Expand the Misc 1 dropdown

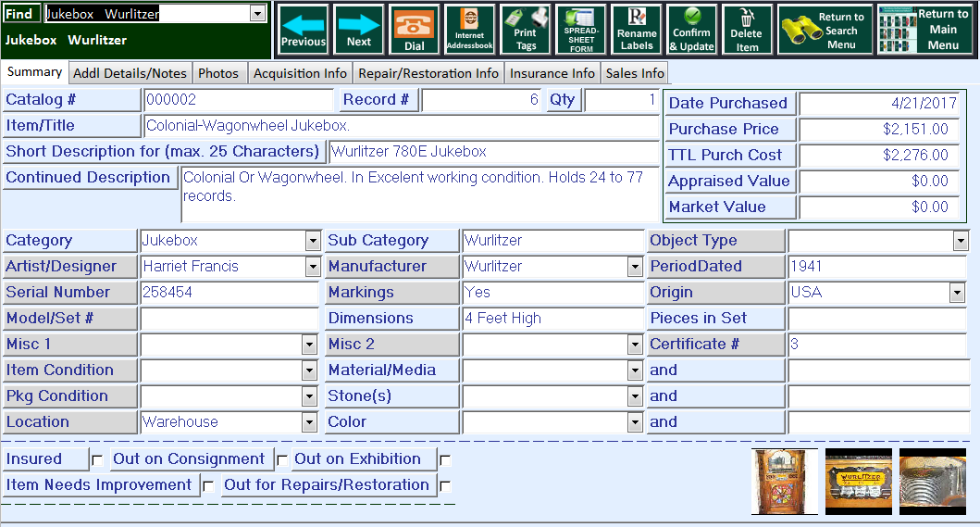click(309, 345)
